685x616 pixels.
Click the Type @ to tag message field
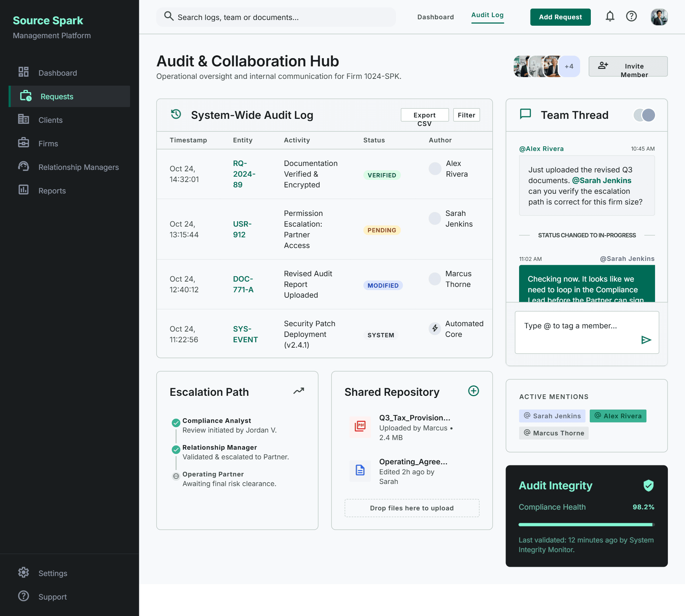[587, 332]
